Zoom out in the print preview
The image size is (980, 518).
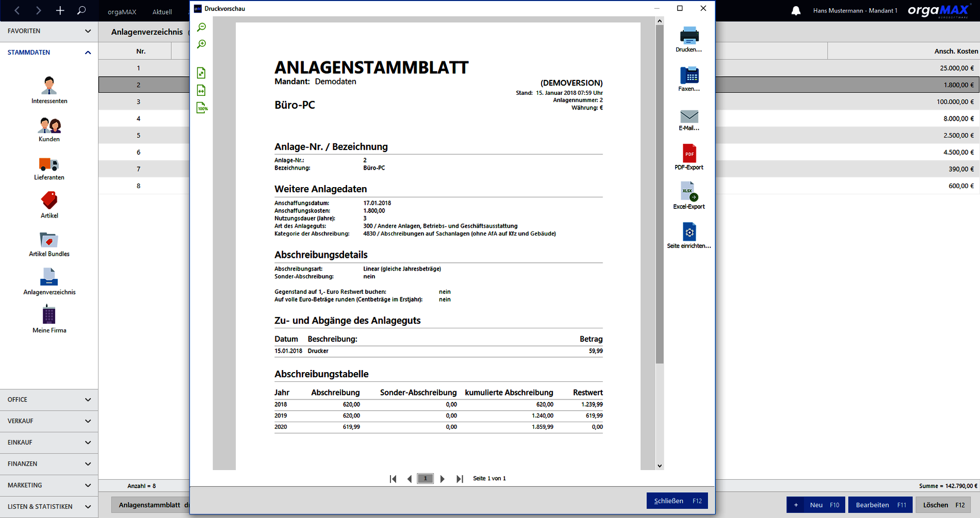coord(202,27)
